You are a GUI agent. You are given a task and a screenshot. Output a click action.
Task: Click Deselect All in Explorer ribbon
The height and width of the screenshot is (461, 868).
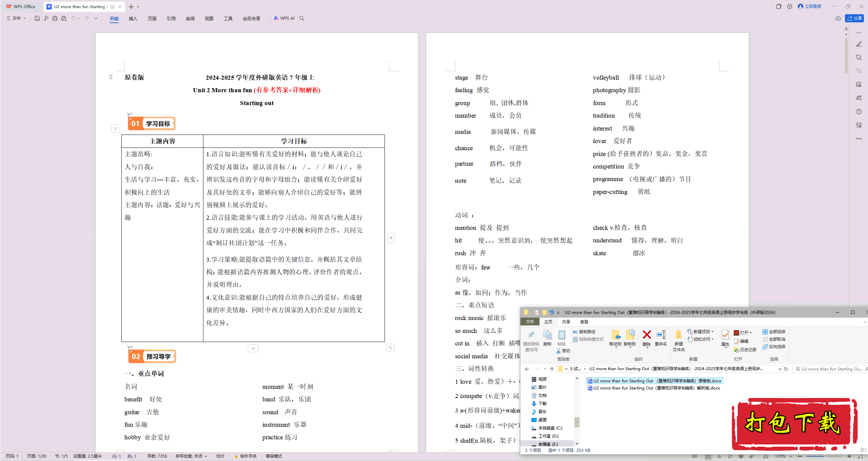tap(774, 339)
